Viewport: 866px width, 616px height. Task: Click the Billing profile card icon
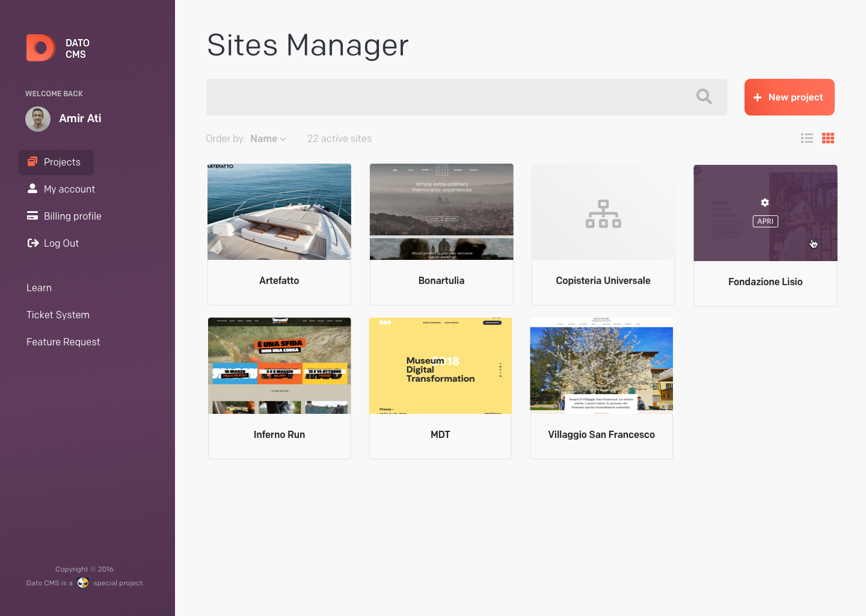[x=32, y=215]
